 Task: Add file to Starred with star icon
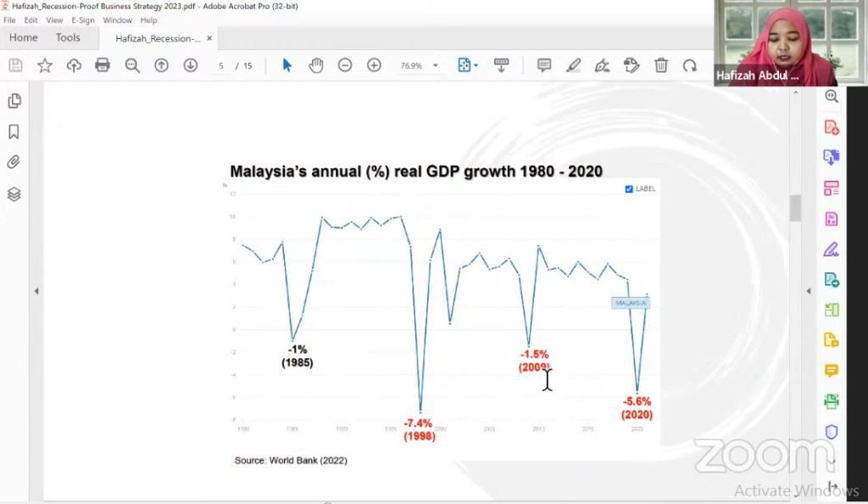45,65
